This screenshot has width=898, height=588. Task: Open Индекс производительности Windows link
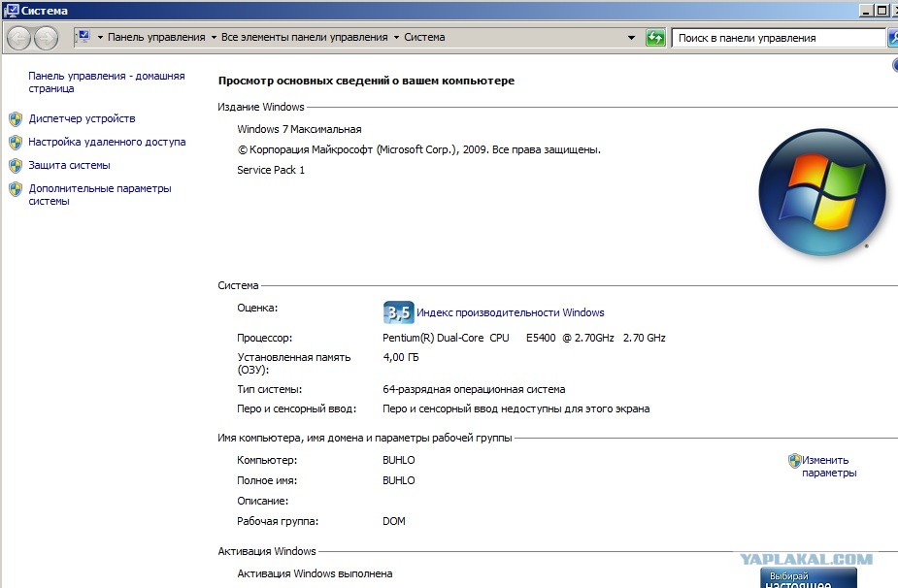tap(511, 312)
